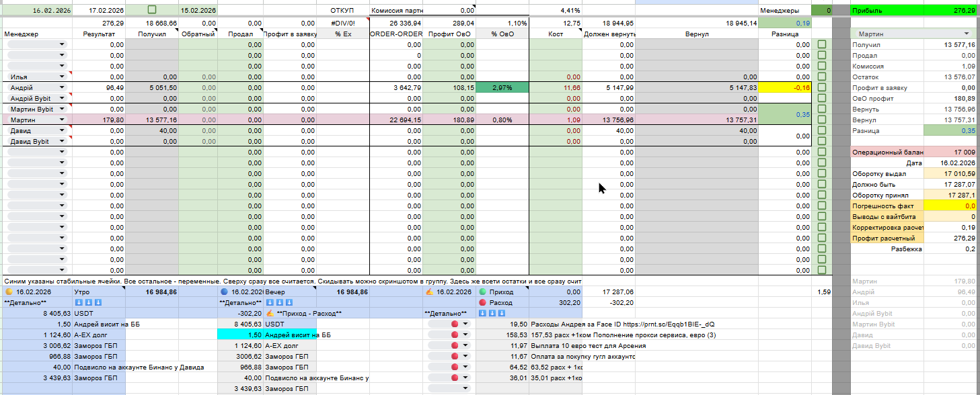Click red circle chip in the 158,53 expense row
This screenshot has width=980, height=395.
(455, 335)
